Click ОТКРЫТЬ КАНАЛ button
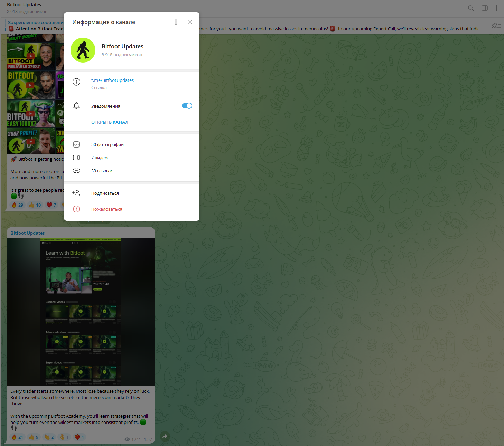504x446 pixels. 110,122
